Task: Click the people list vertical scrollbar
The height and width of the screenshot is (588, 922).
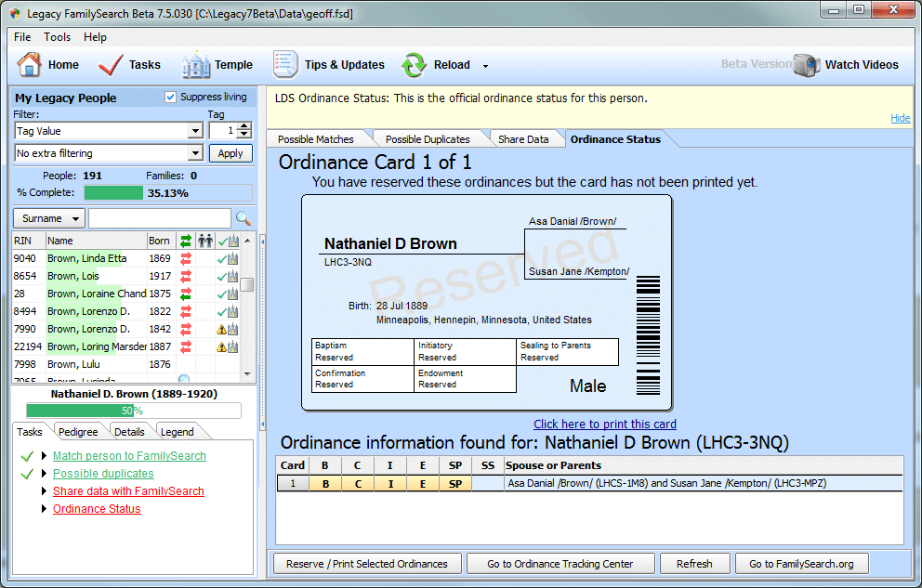Action: pyautogui.click(x=247, y=307)
